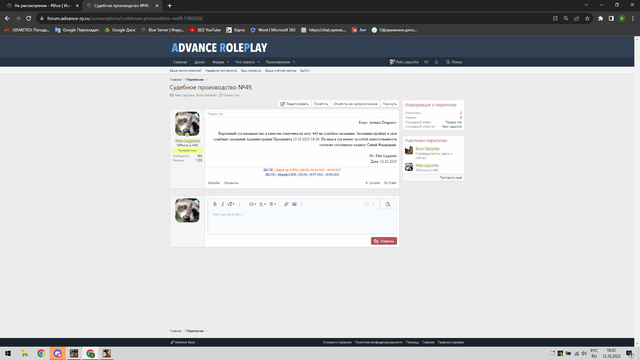The image size is (640, 360).
Task: Click the Редактировать button above the message
Action: click(x=294, y=104)
